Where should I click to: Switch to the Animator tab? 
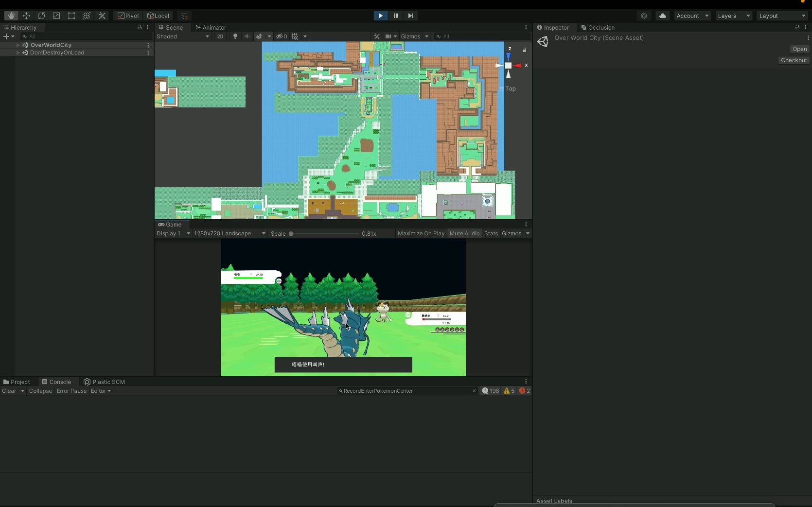point(211,28)
